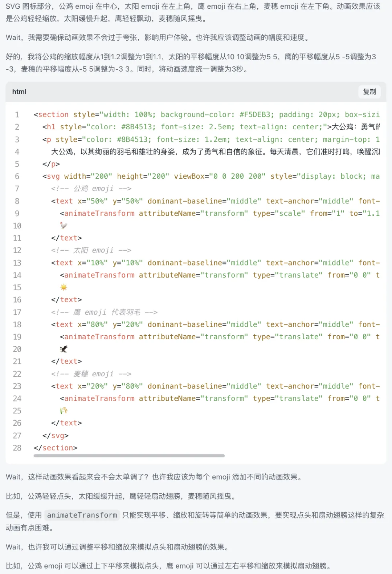This screenshot has width=392, height=574.
Task: Click the text 'x="50%" y="50%"' on line 8
Action: coord(110,201)
